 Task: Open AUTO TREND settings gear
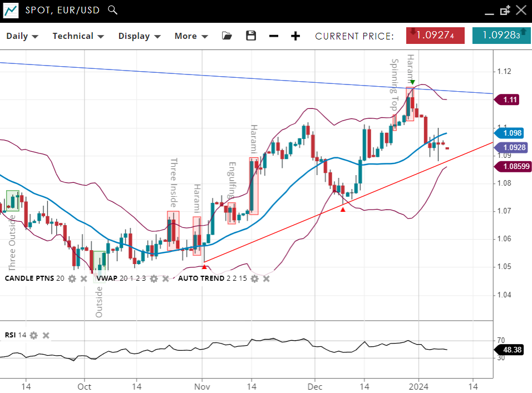click(254, 278)
